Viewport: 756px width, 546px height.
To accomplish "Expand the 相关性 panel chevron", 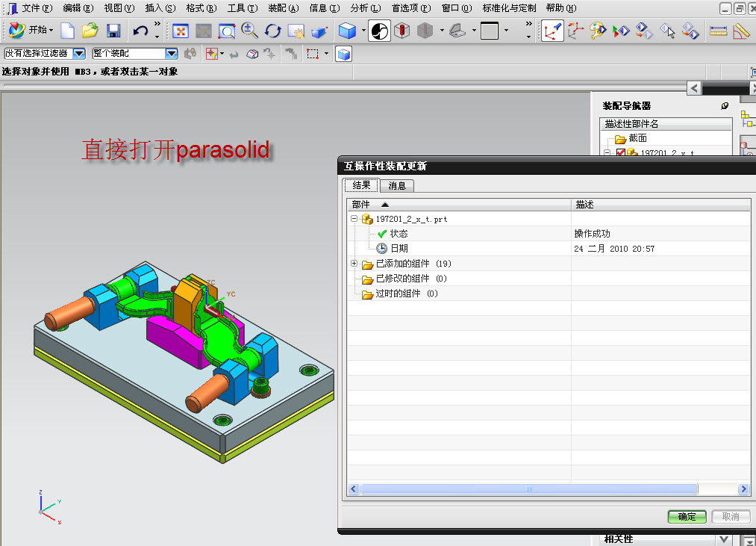I will click(x=723, y=539).
